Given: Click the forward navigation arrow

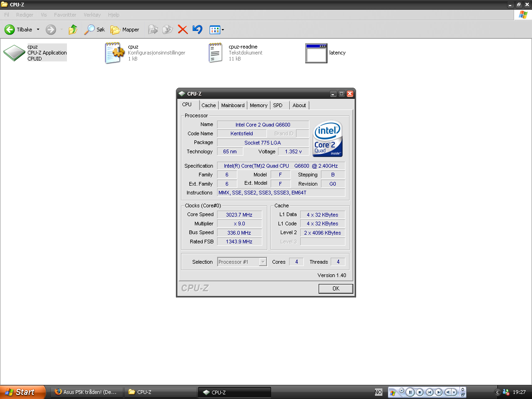Looking at the screenshot, I should coord(51,30).
